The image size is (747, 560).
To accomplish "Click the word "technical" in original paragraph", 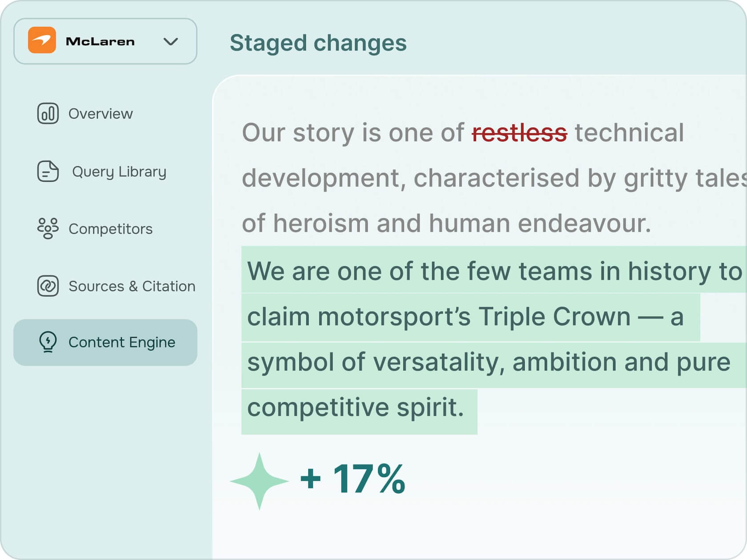I will click(629, 133).
